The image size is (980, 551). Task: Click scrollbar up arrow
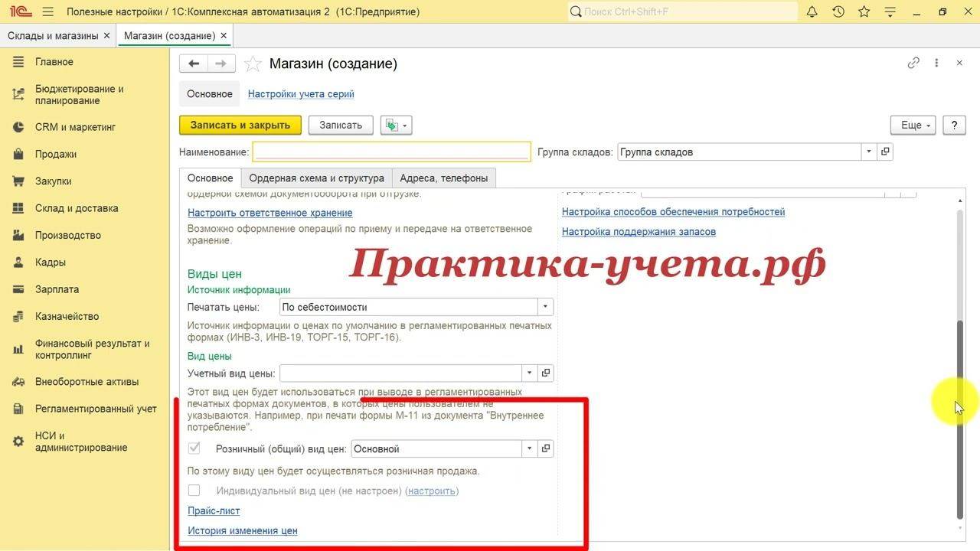point(960,200)
